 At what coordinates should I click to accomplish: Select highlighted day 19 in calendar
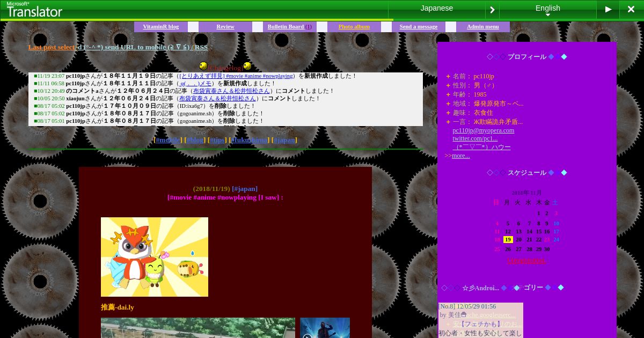508,240
